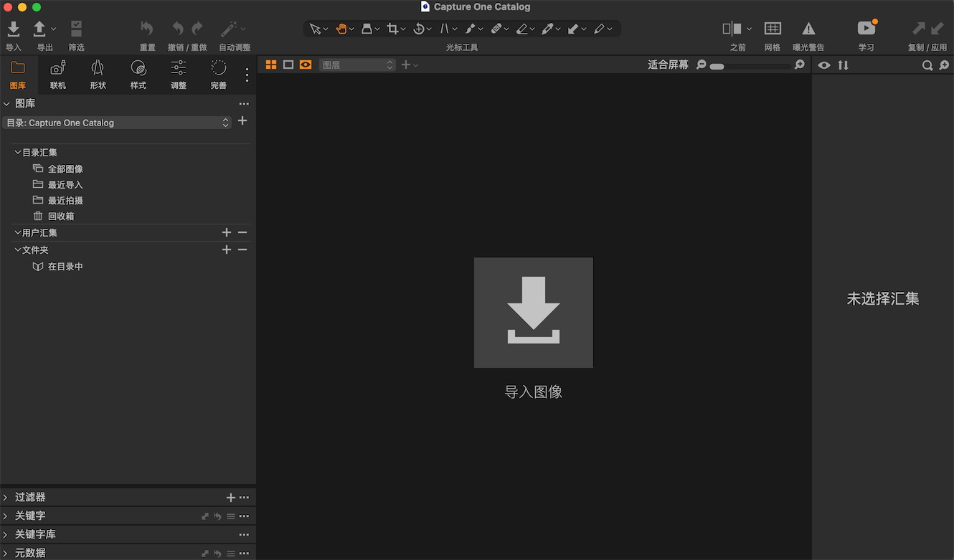Viewport: 954px width, 560px height.
Task: Switch to the 样式 styles tab
Action: pos(138,75)
